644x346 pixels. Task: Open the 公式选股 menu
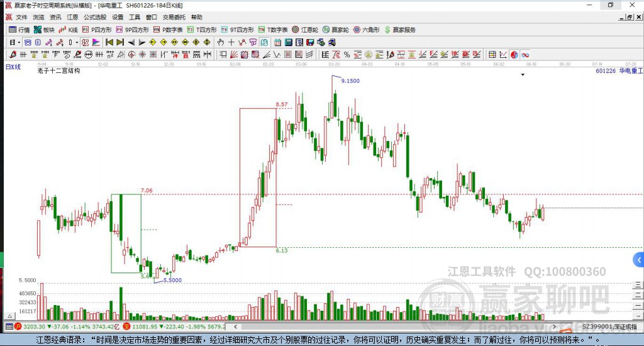click(95, 17)
